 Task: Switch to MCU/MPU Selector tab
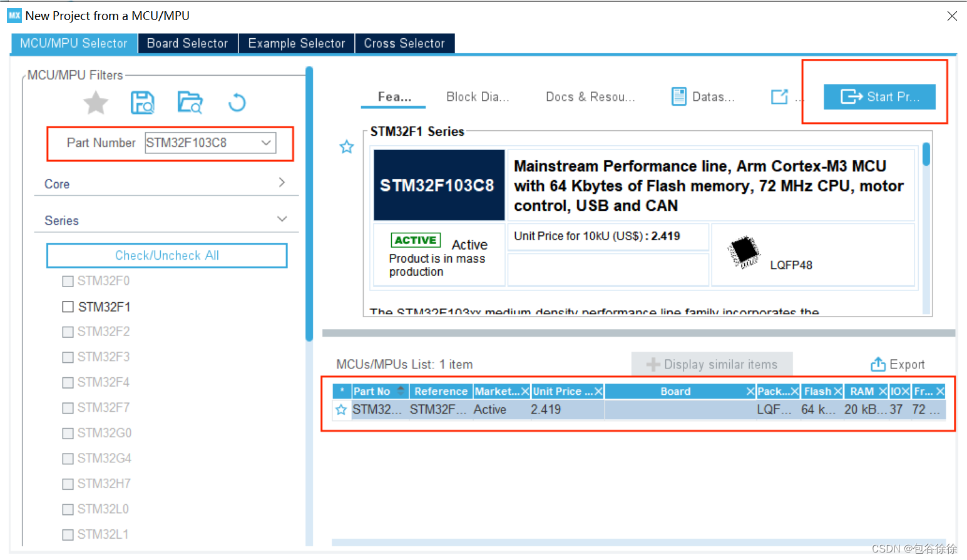click(74, 43)
